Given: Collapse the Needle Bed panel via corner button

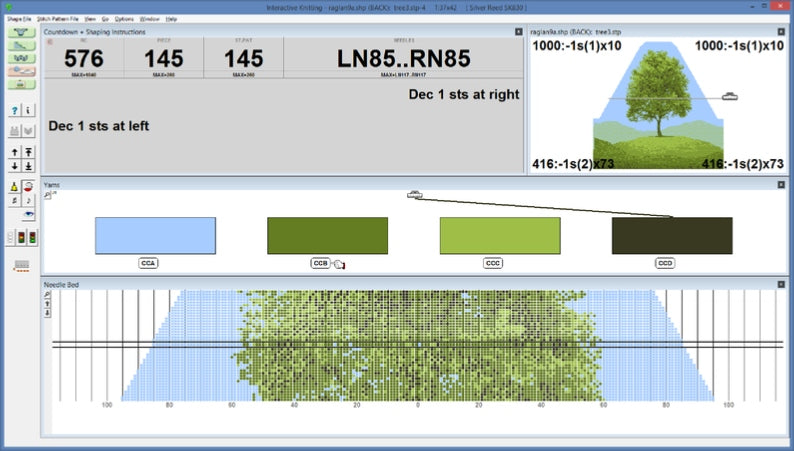Looking at the screenshot, I should [x=781, y=284].
